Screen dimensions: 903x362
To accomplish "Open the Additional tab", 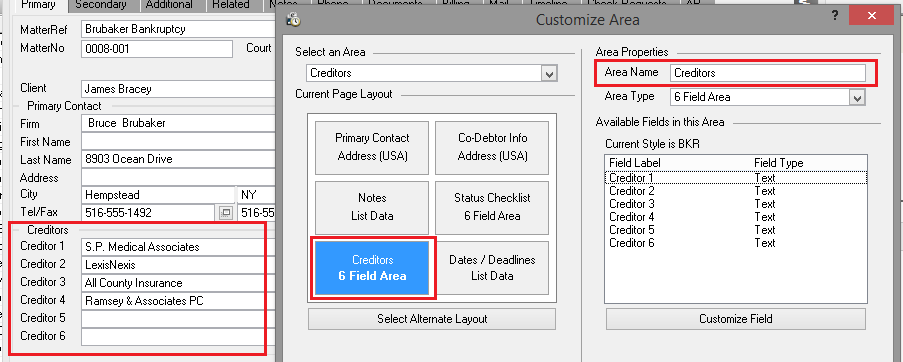I will click(169, 5).
